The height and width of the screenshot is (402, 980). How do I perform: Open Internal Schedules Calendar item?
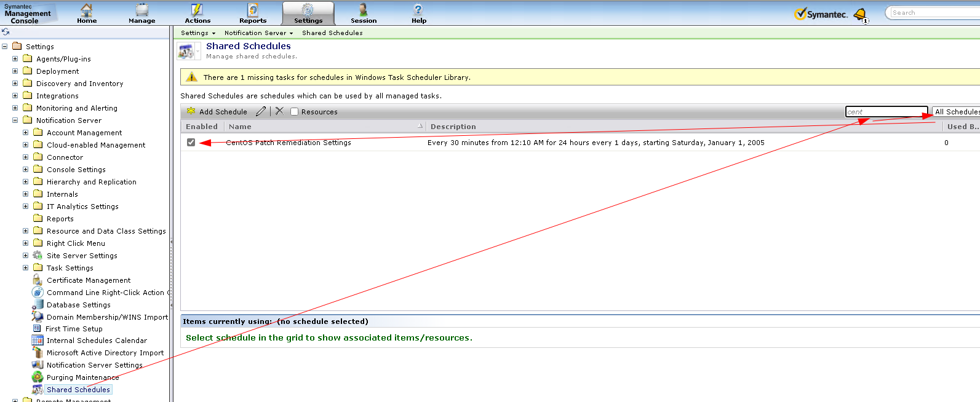tap(97, 341)
